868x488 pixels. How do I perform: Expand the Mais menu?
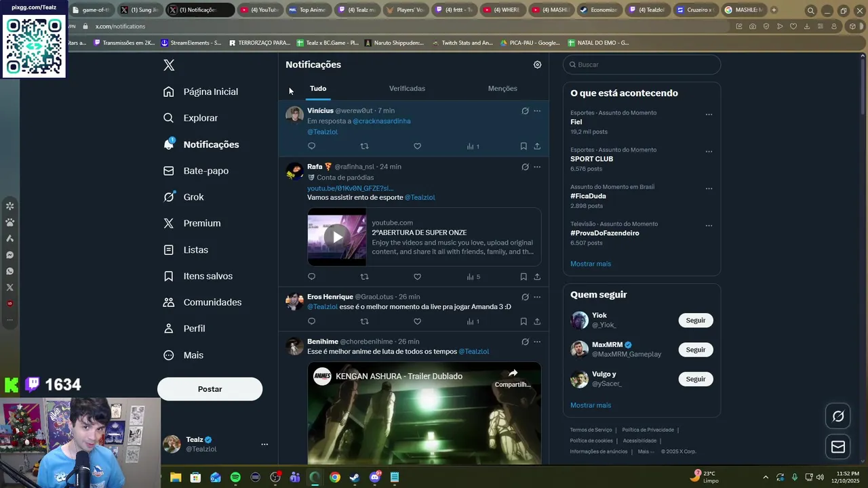183,355
